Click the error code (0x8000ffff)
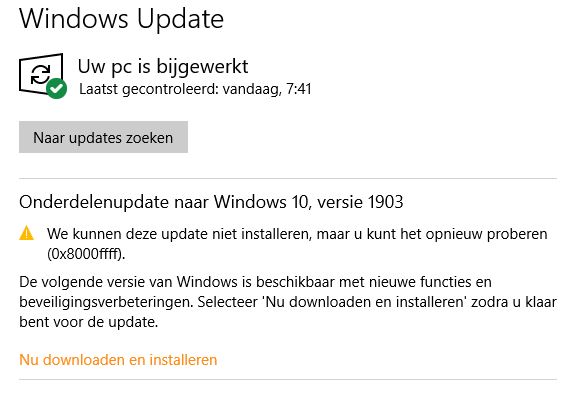The width and height of the screenshot is (569, 396). point(86,253)
